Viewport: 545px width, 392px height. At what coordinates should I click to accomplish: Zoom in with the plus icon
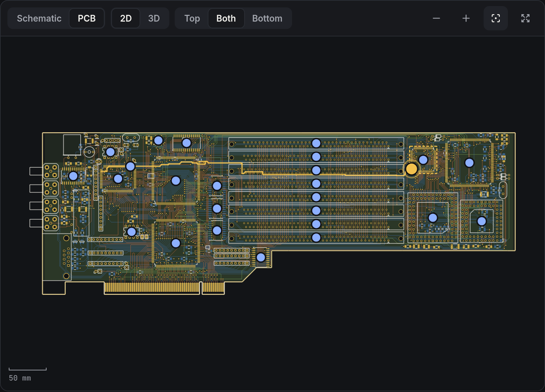466,18
